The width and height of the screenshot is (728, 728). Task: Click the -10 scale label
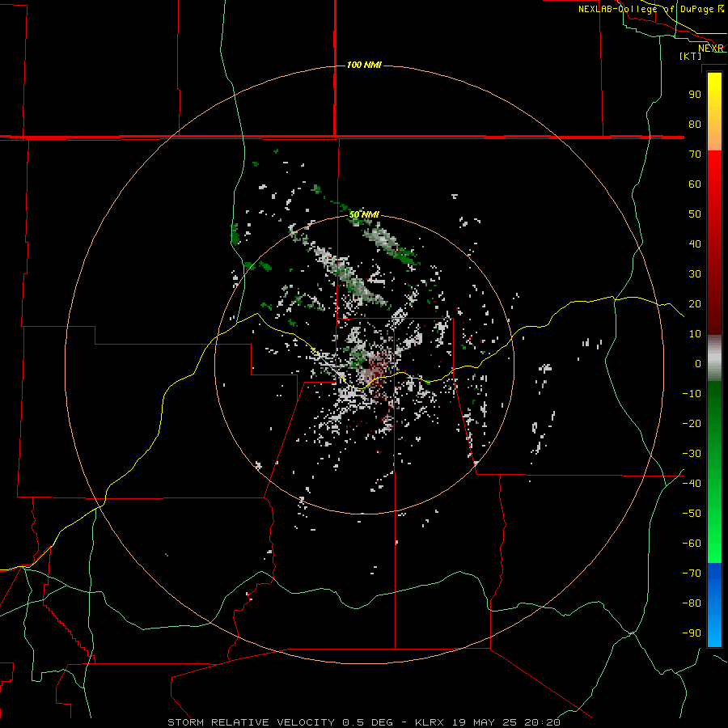(692, 394)
